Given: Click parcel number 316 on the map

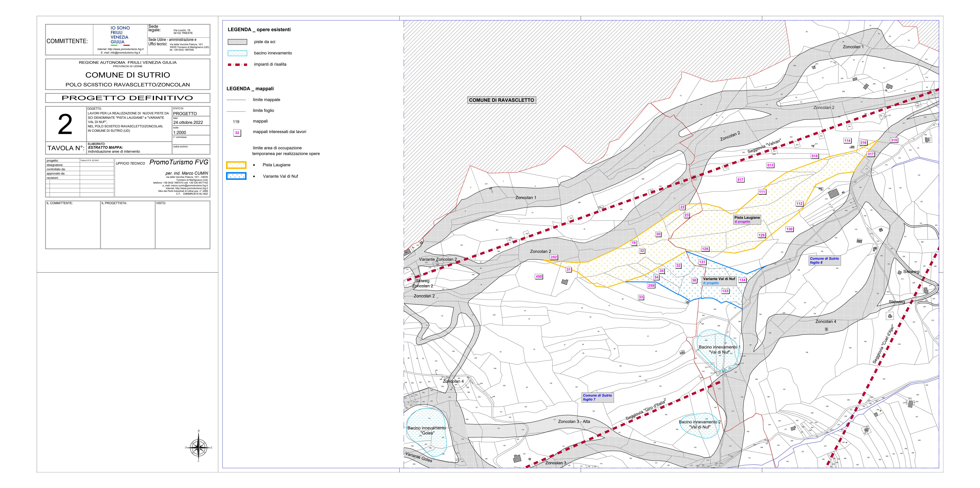Looking at the screenshot, I should [863, 143].
